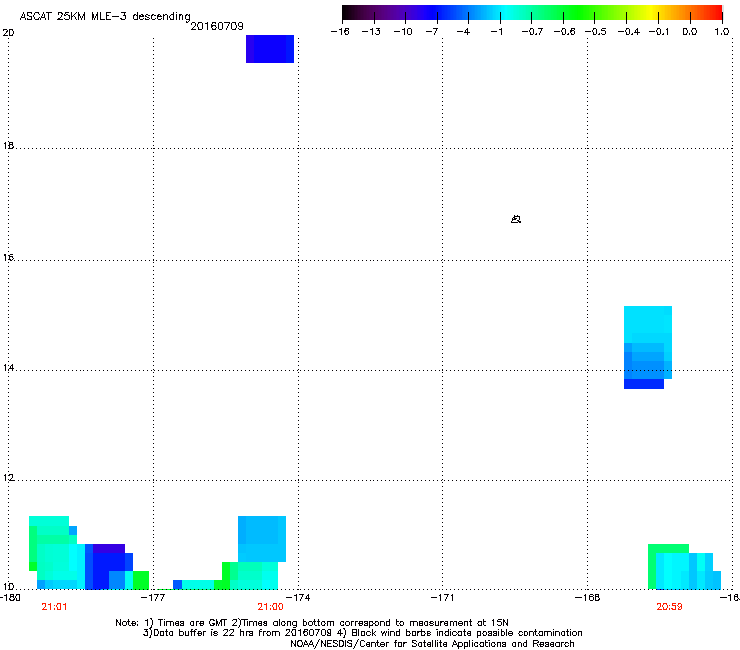Viewport: 740px width, 650px height.
Task: Click the note line about 'Data buffer is 22 hrs'
Action: [x=362, y=633]
